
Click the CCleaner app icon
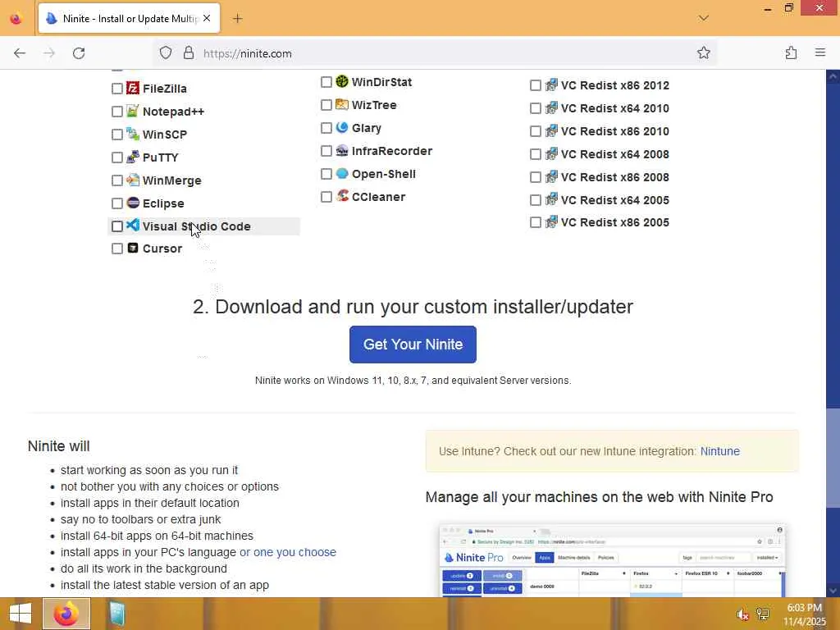click(x=342, y=196)
